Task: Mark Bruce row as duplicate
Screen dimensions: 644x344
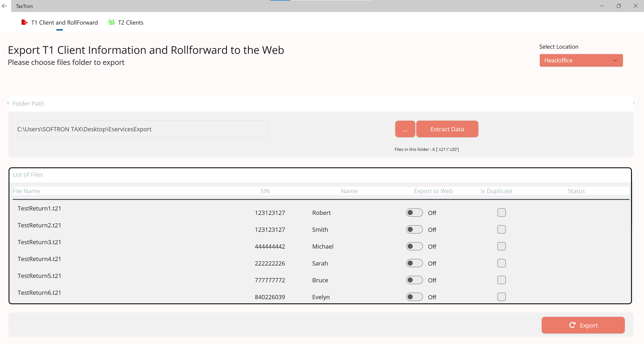Action: coord(501,280)
